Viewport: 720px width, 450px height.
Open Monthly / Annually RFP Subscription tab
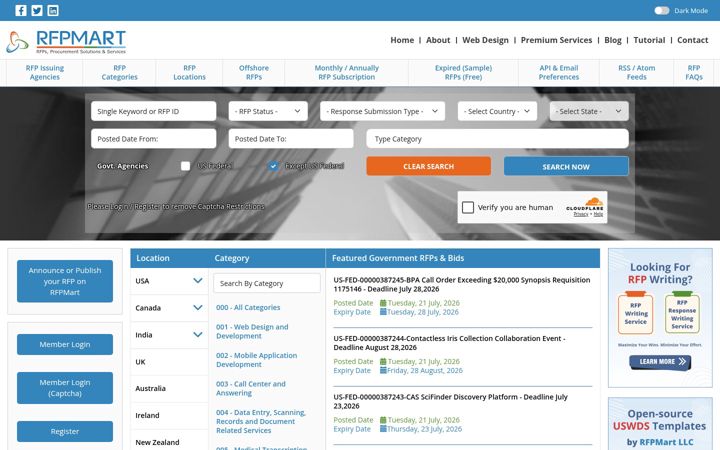(x=347, y=73)
